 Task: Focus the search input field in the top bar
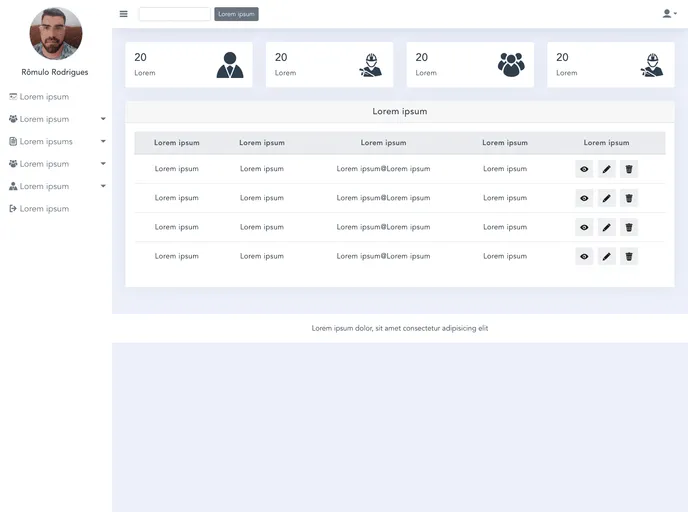click(x=175, y=14)
